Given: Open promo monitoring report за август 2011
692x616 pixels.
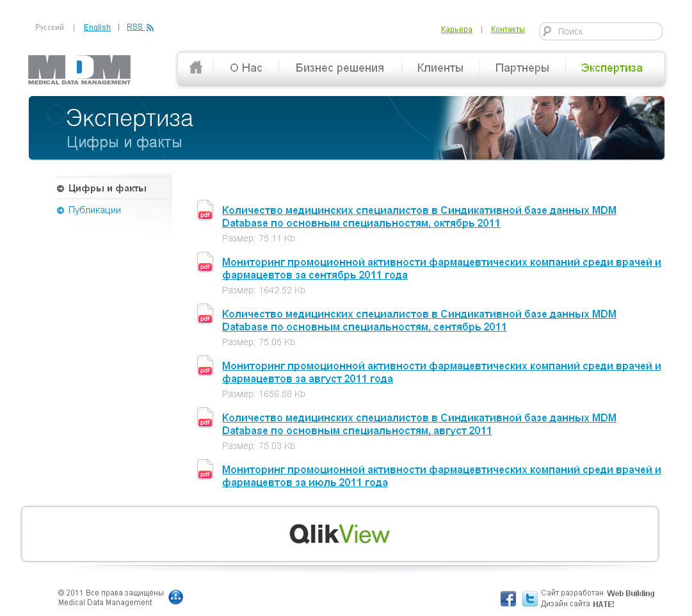Looking at the screenshot, I should pyautogui.click(x=441, y=372).
